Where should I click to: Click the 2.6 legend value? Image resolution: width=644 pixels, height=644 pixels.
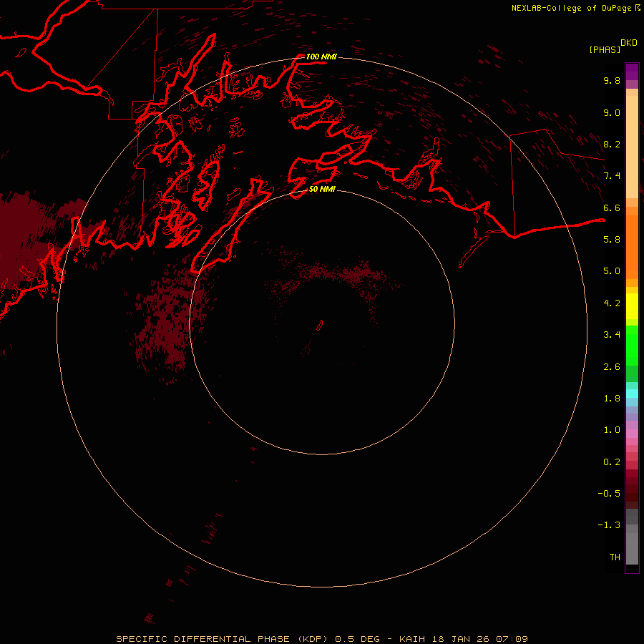pos(612,367)
